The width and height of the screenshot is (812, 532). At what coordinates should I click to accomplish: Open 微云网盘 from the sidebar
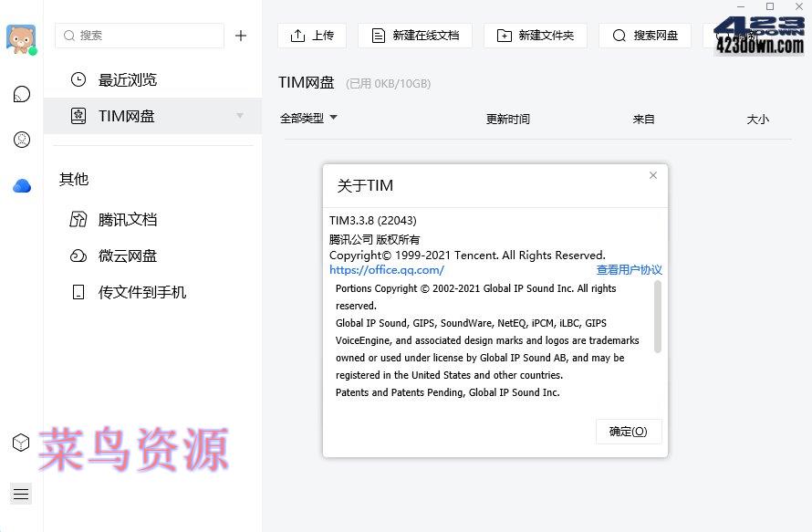pyautogui.click(x=127, y=256)
